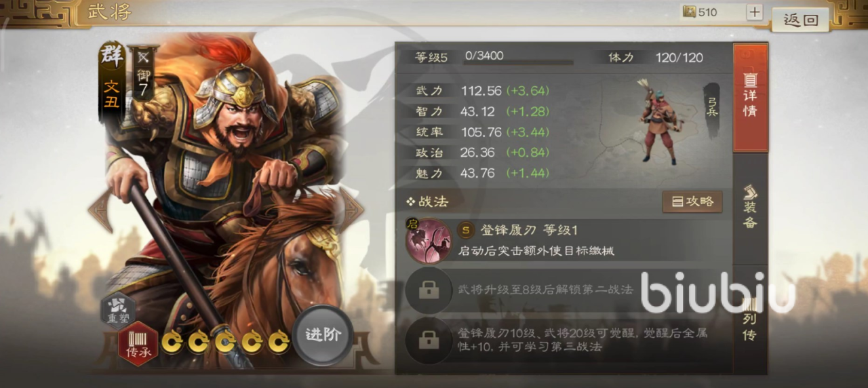Screen dimensions: 868x388
Task: Open the 列传 biography tab
Action: [750, 319]
